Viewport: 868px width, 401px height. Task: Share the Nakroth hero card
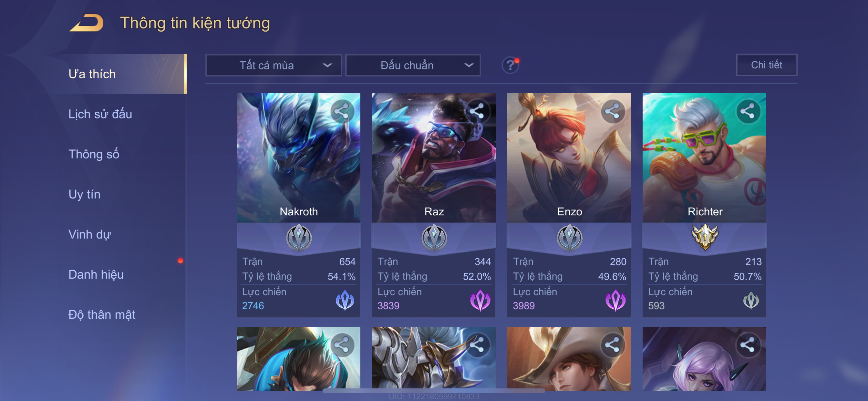click(x=342, y=111)
